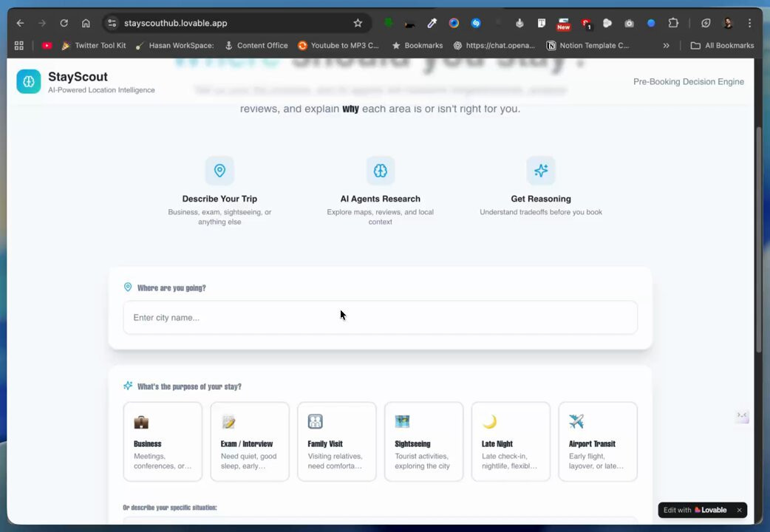This screenshot has height=532, width=770.
Task: Click the page vertical scrollbar
Action: (x=759, y=239)
